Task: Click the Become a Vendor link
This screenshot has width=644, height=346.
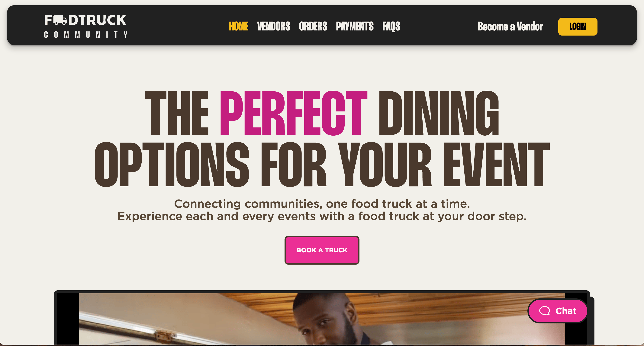Action: tap(510, 27)
